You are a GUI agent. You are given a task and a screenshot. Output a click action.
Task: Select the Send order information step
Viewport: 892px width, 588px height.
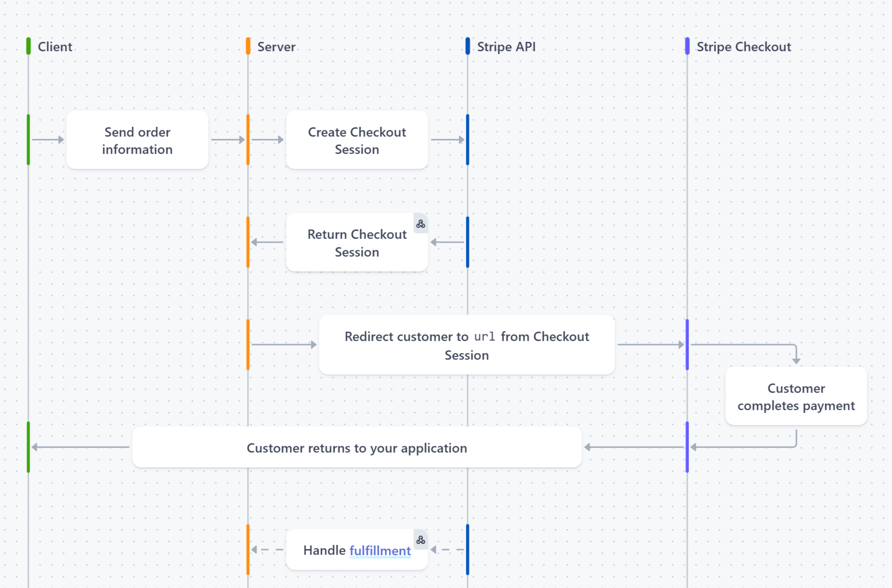(137, 140)
